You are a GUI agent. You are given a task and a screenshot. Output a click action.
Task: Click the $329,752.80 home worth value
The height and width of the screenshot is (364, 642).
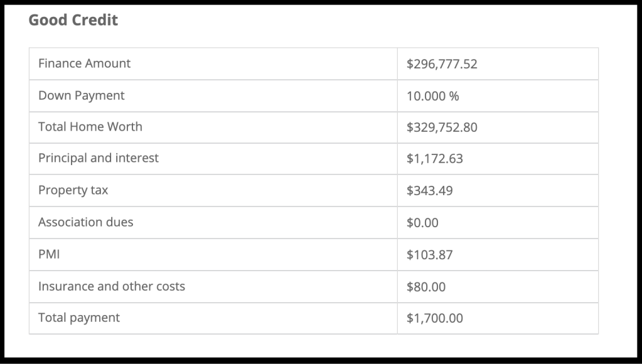(x=442, y=127)
